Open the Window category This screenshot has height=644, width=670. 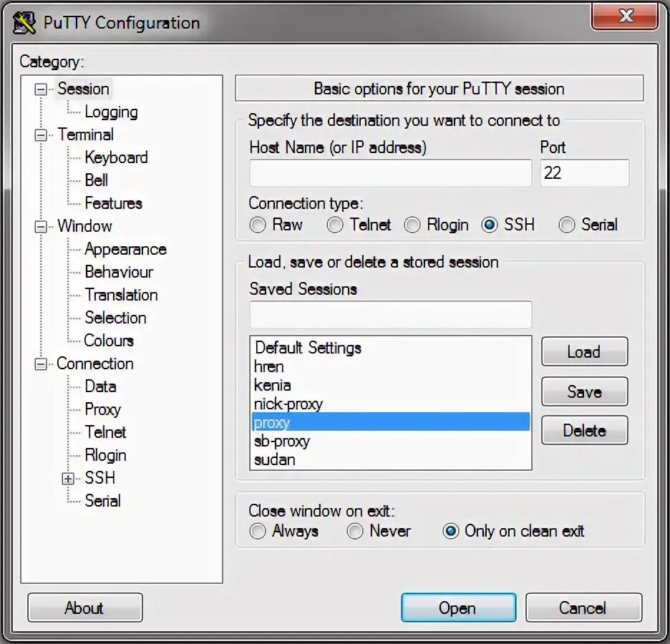click(x=84, y=226)
